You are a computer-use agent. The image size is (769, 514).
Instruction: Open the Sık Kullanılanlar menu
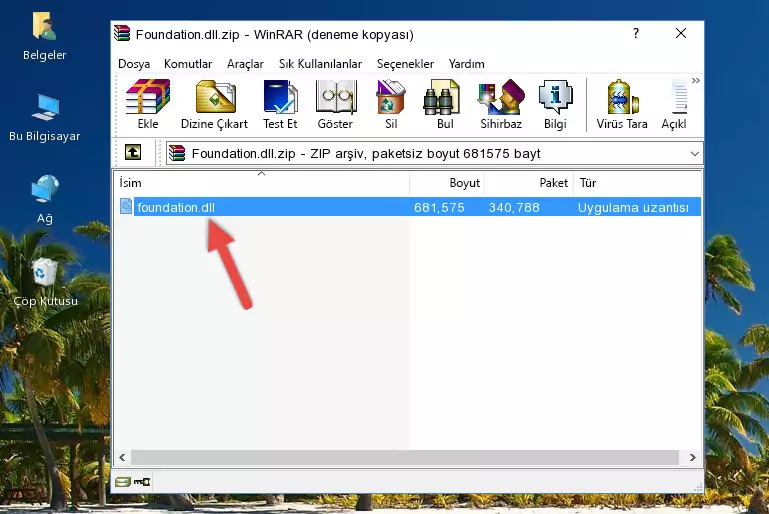coord(320,64)
